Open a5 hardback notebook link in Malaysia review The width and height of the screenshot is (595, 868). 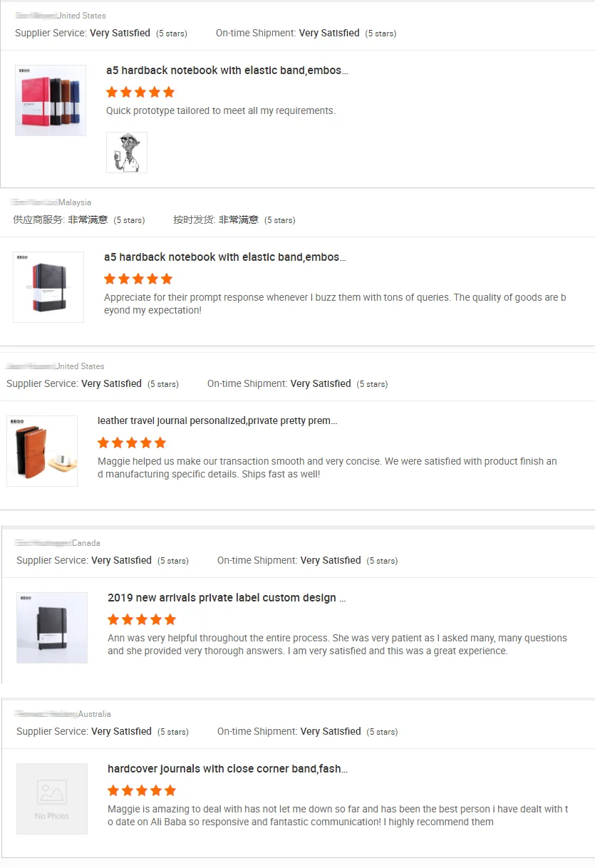coord(225,257)
